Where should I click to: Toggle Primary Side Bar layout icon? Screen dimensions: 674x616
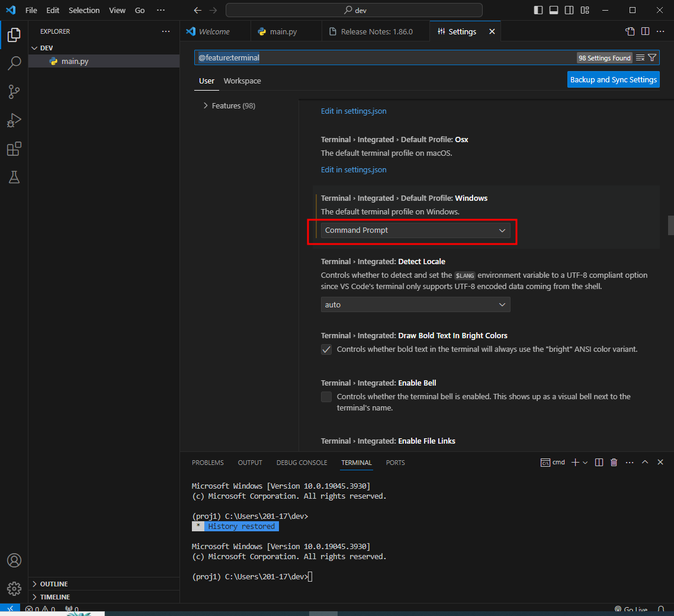click(538, 10)
